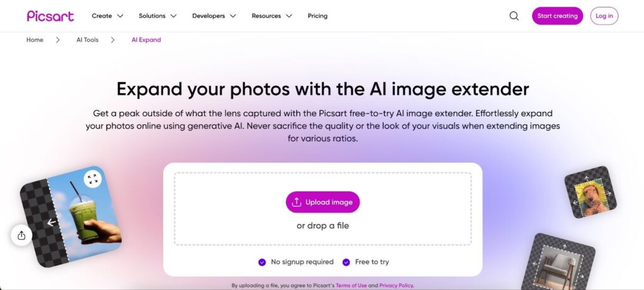Viewport: 644px width, 290px height.
Task: Click the upload arrow icon
Action: (297, 203)
